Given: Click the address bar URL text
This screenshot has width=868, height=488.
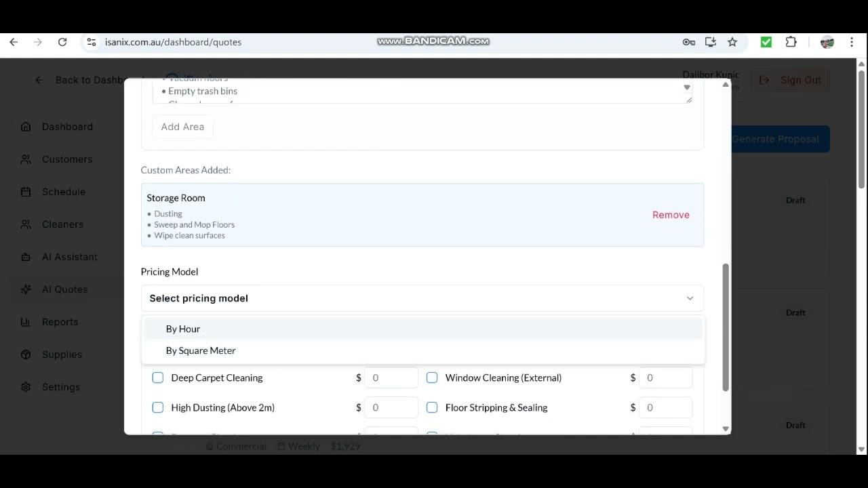Looking at the screenshot, I should [173, 42].
